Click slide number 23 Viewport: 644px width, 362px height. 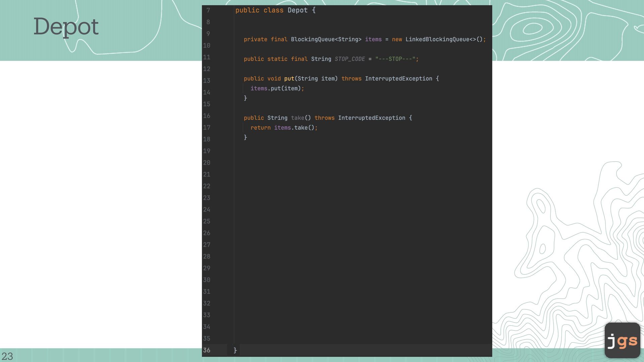(7, 356)
